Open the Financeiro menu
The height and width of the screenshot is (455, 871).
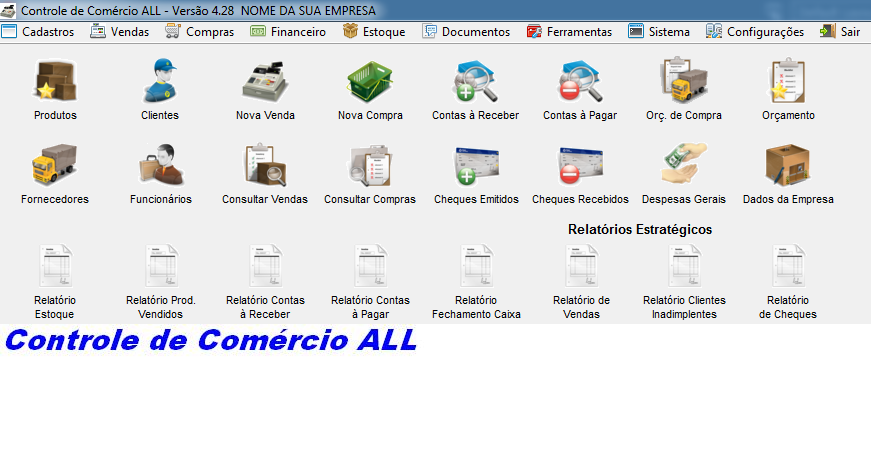288,32
